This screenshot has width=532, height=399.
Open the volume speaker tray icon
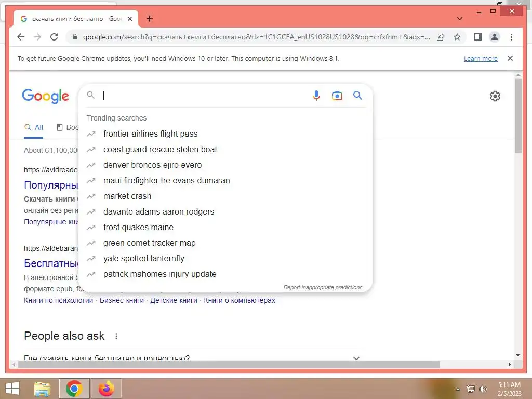point(483,389)
